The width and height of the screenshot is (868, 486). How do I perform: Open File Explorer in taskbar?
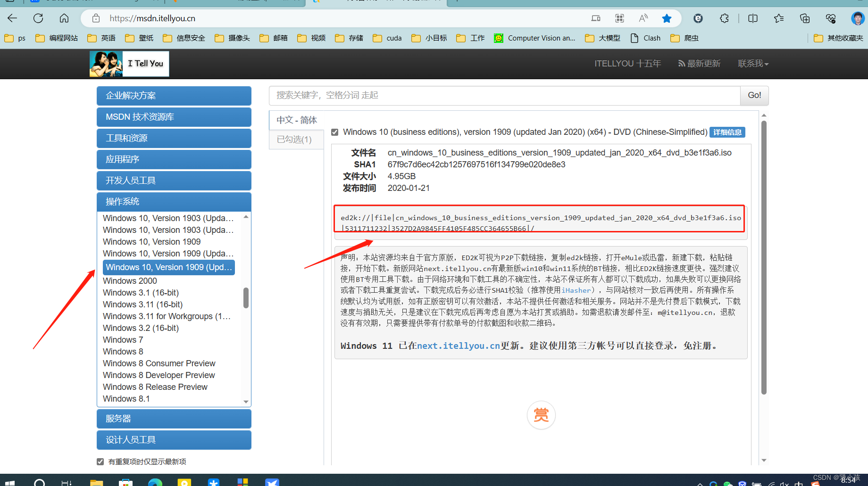tap(96, 482)
